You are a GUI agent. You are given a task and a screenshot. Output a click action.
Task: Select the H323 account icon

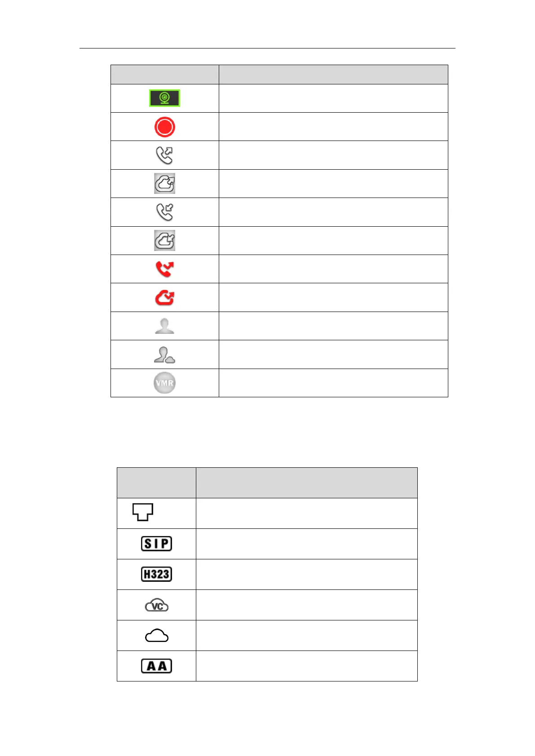coord(156,574)
